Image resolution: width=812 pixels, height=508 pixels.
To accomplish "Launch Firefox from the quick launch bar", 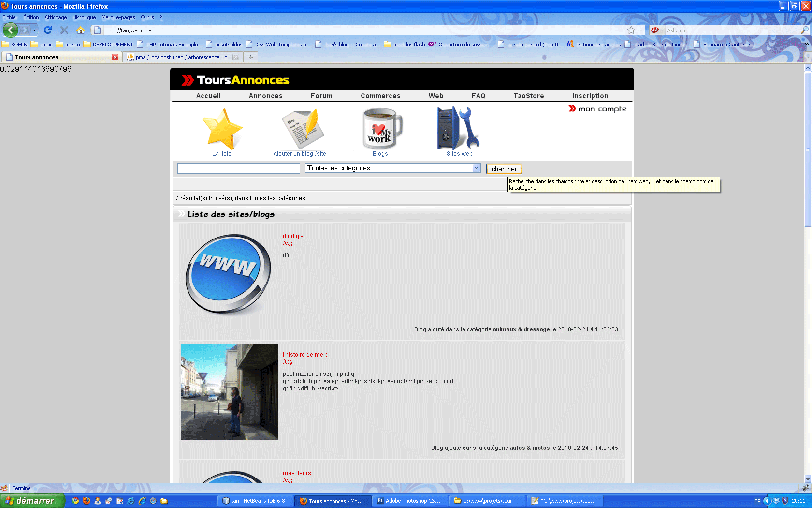I will point(87,501).
